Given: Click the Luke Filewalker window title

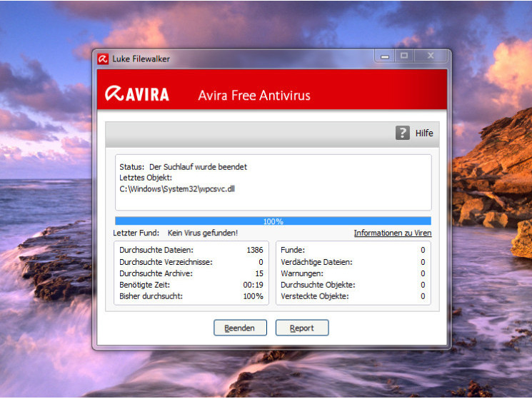Looking at the screenshot, I should (x=141, y=59).
